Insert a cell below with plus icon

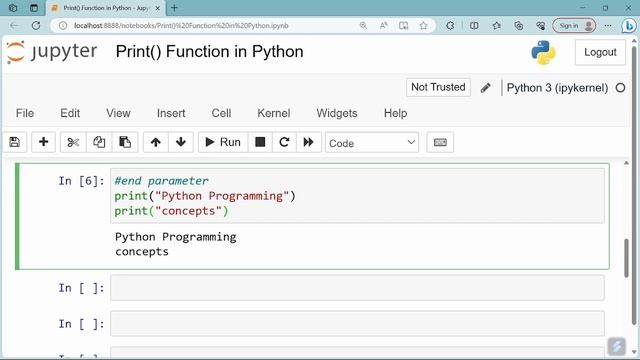43,142
